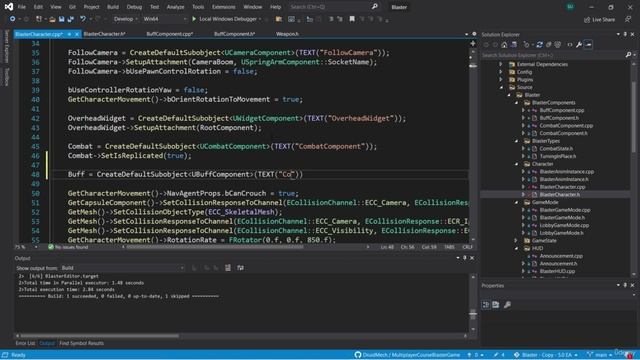
Task: Collapse the Source folder
Action: (501, 87)
